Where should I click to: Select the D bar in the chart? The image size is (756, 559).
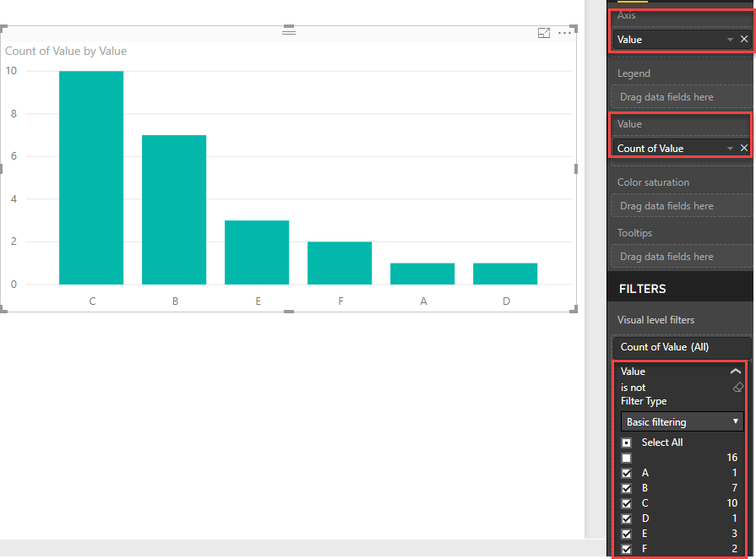coord(505,274)
